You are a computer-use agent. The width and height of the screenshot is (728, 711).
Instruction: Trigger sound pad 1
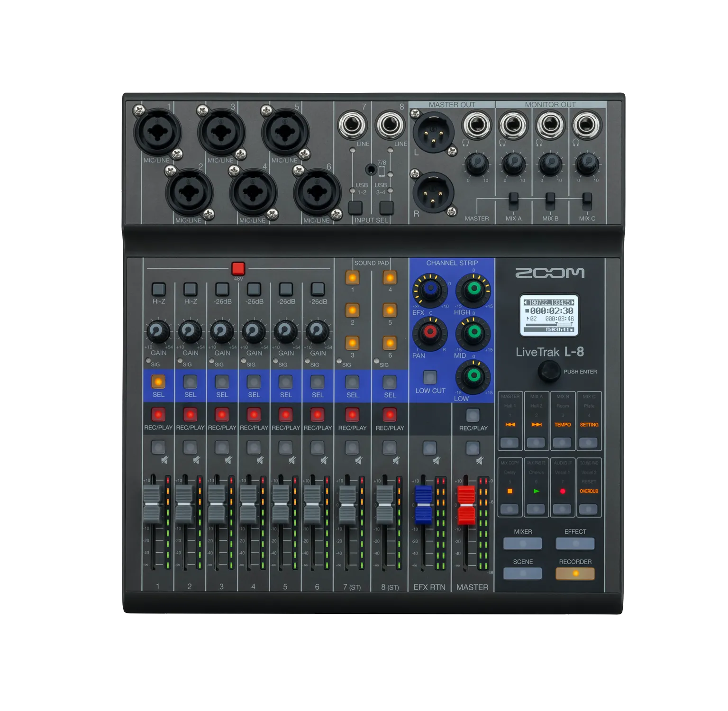coord(352,278)
